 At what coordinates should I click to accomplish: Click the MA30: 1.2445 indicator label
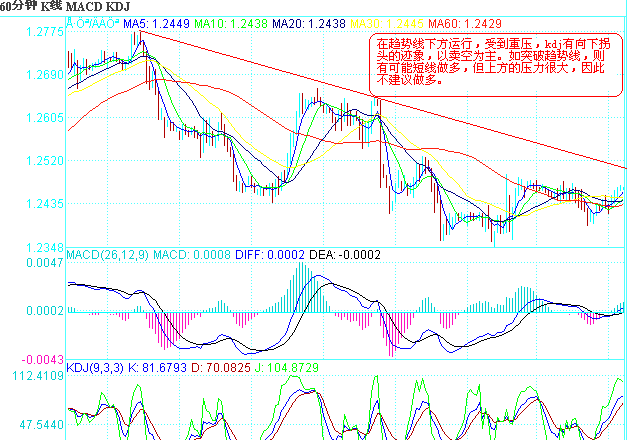[x=387, y=24]
